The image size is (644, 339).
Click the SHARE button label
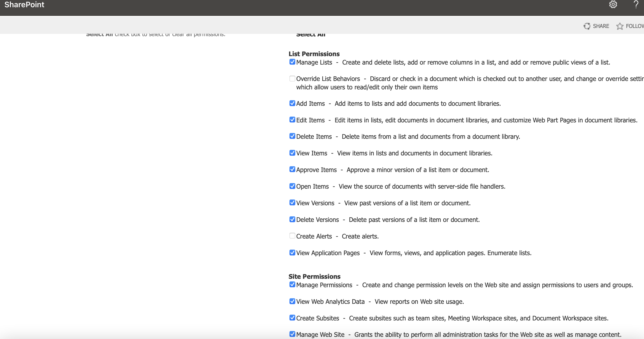(601, 26)
